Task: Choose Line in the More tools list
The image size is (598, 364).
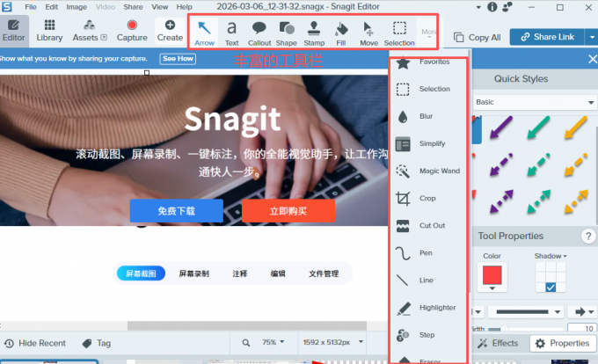Action: [x=428, y=280]
